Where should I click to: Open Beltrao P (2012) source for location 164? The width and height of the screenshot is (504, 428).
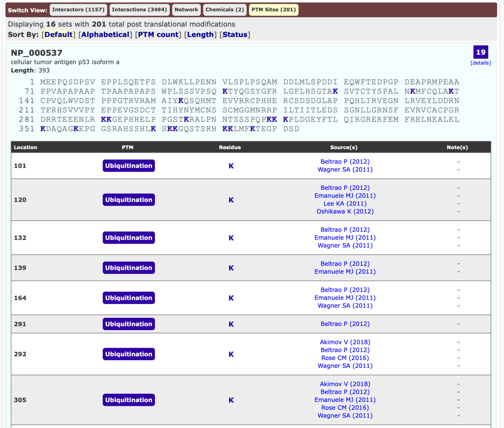(345, 290)
